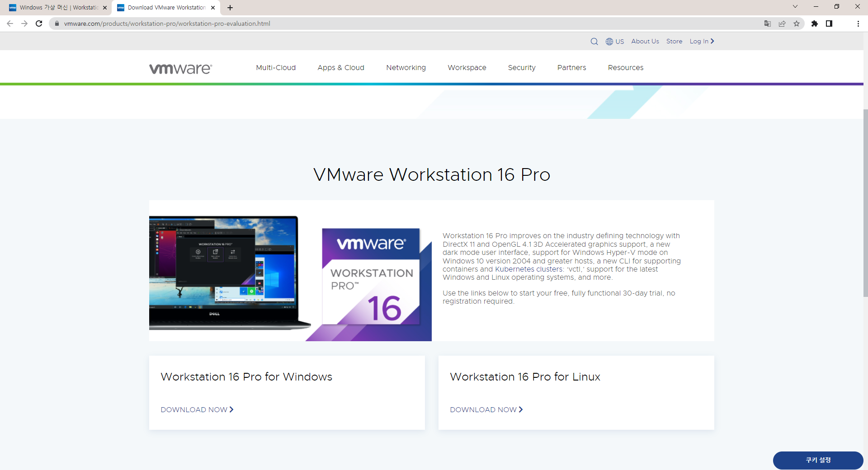Click the share page icon
This screenshot has height=470, width=868.
coord(782,23)
